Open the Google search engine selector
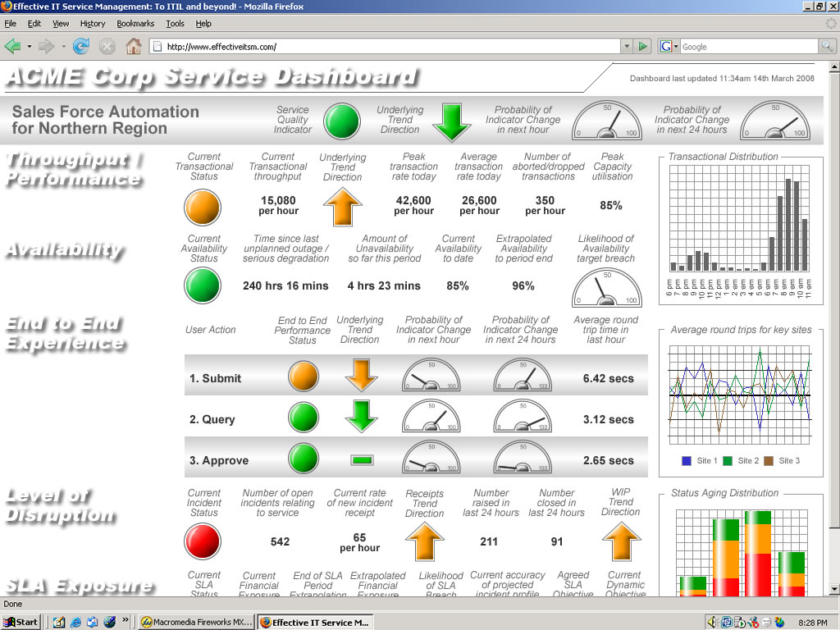This screenshot has width=840, height=630. 669,47
